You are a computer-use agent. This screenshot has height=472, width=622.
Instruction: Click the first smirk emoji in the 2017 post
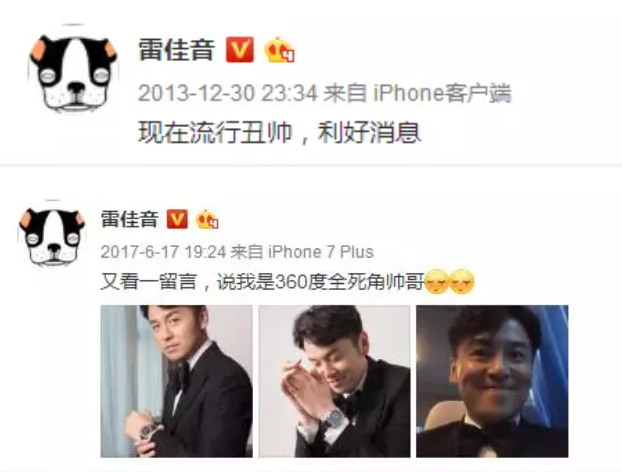(437, 281)
